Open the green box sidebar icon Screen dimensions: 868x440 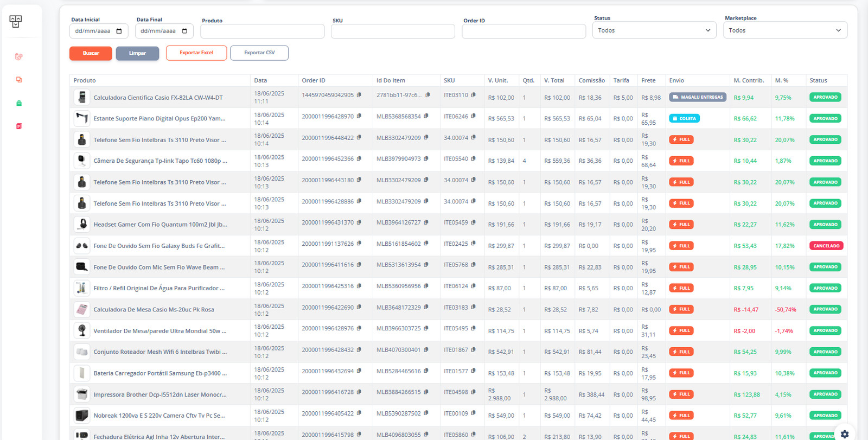click(x=19, y=103)
